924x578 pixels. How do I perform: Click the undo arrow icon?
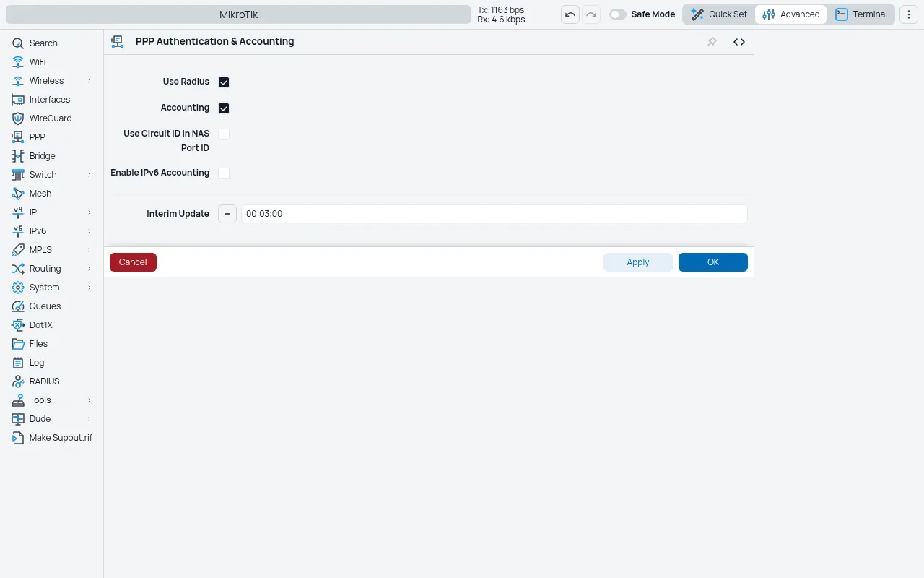[570, 14]
